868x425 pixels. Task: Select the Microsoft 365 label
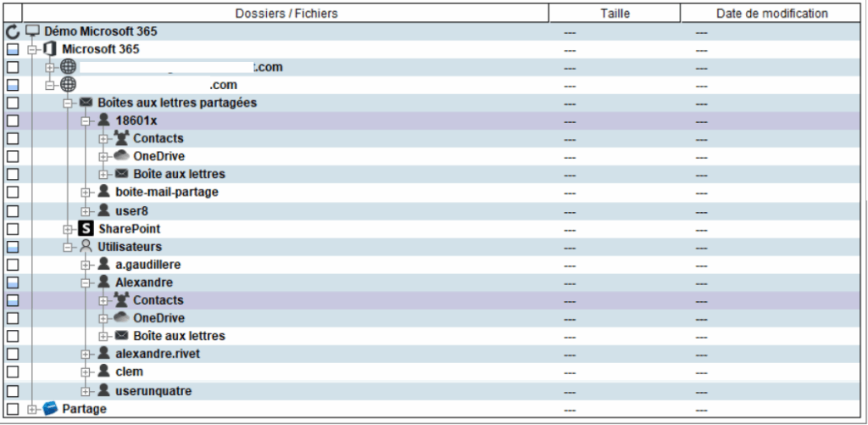coord(101,49)
